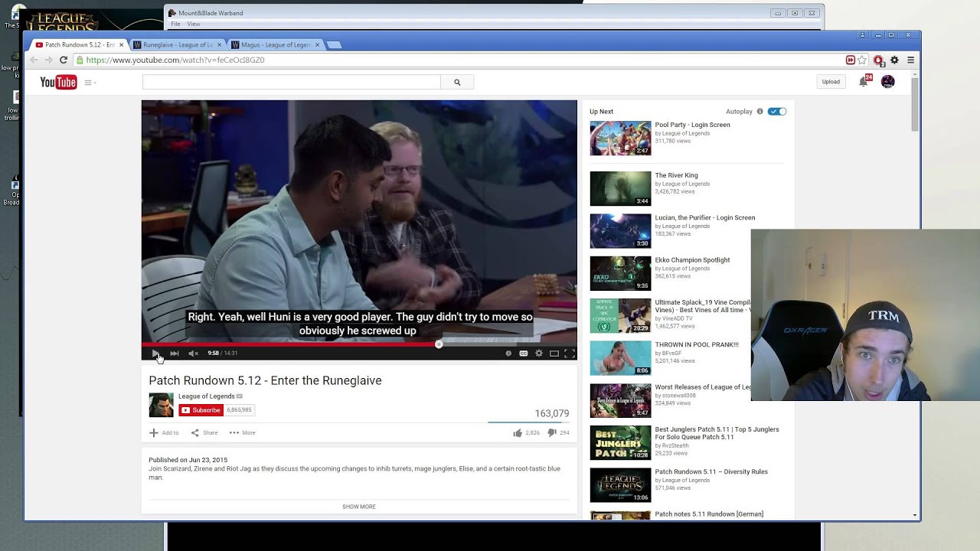Viewport: 980px width, 551px height.
Task: Open a new browser tab
Action: point(335,45)
